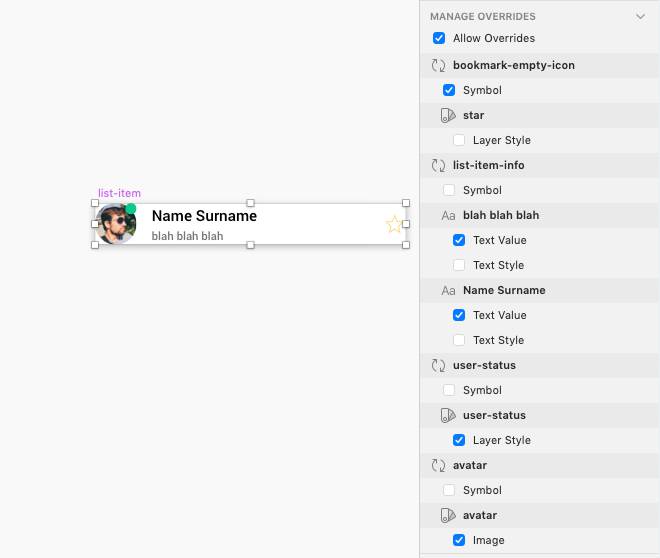
Task: Click the star bookmark icon on list item
Action: pyautogui.click(x=393, y=224)
